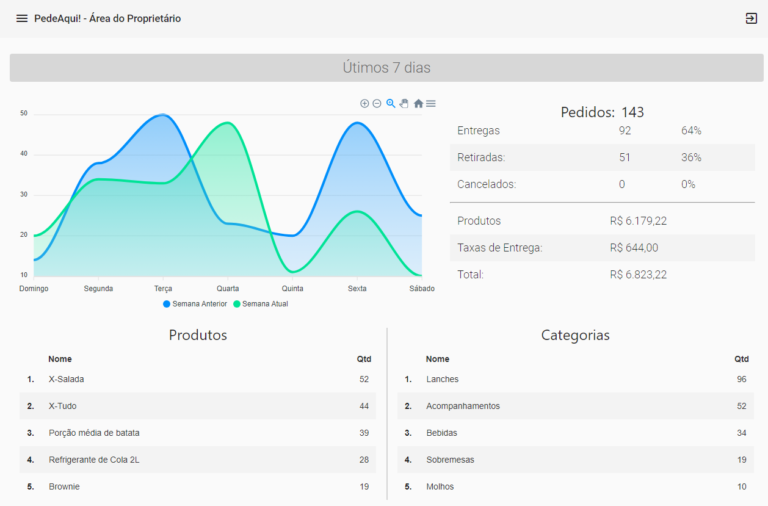Open the chart export menu icon
768x506 pixels.
pyautogui.click(x=431, y=104)
